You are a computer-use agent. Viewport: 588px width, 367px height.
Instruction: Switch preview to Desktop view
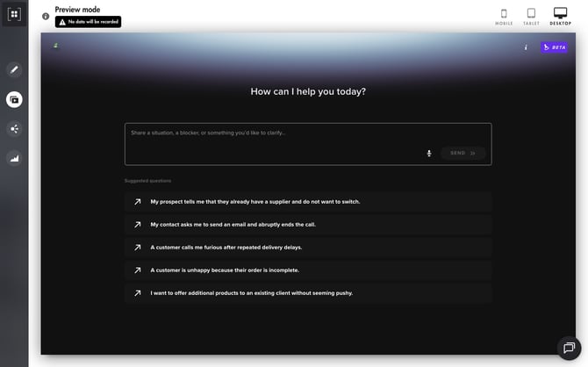560,17
